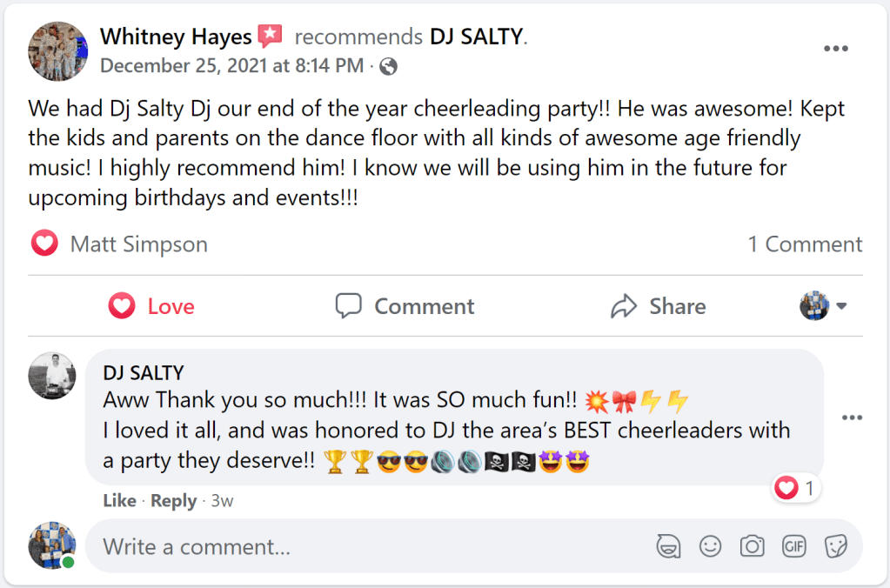Click Like under DJ SALTY's comment
The image size is (890, 588).
[119, 501]
